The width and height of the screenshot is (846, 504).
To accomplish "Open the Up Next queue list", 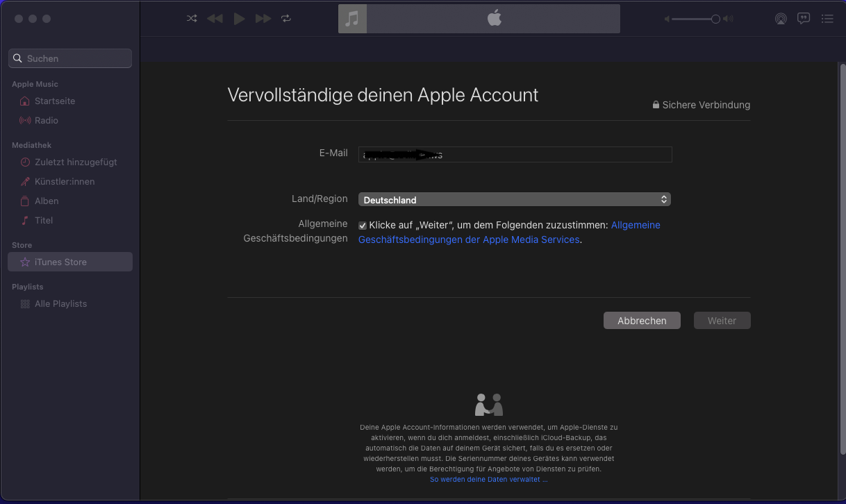I will coord(827,19).
